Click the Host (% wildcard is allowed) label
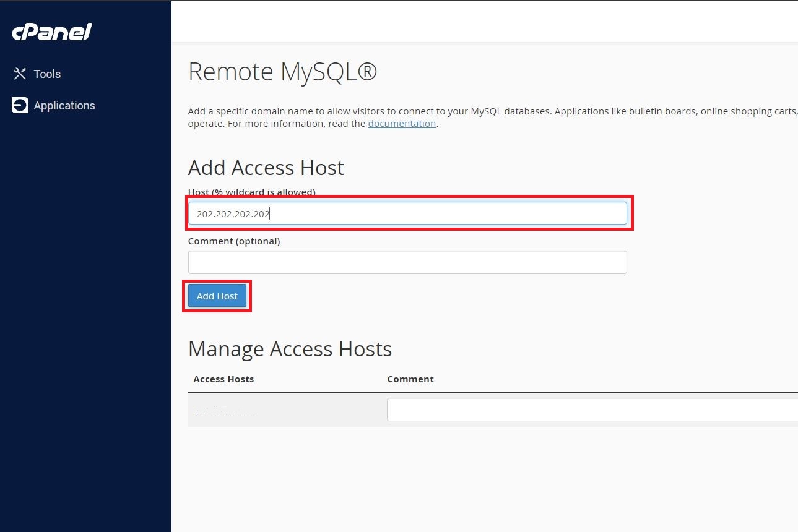 pyautogui.click(x=252, y=192)
